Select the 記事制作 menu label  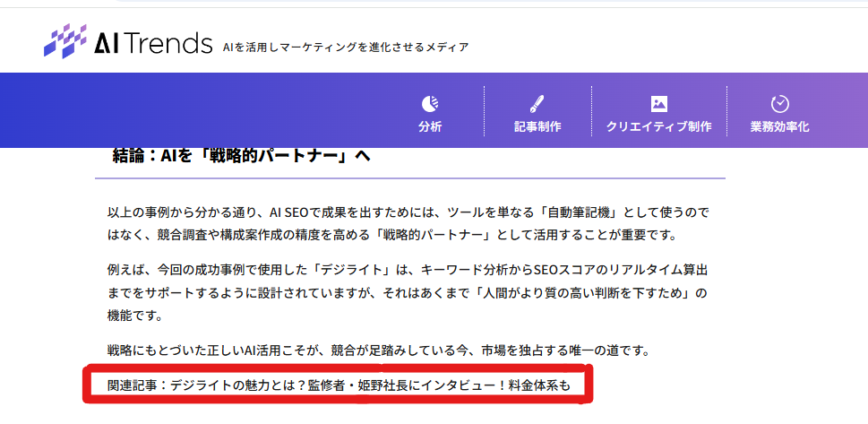[x=537, y=126]
